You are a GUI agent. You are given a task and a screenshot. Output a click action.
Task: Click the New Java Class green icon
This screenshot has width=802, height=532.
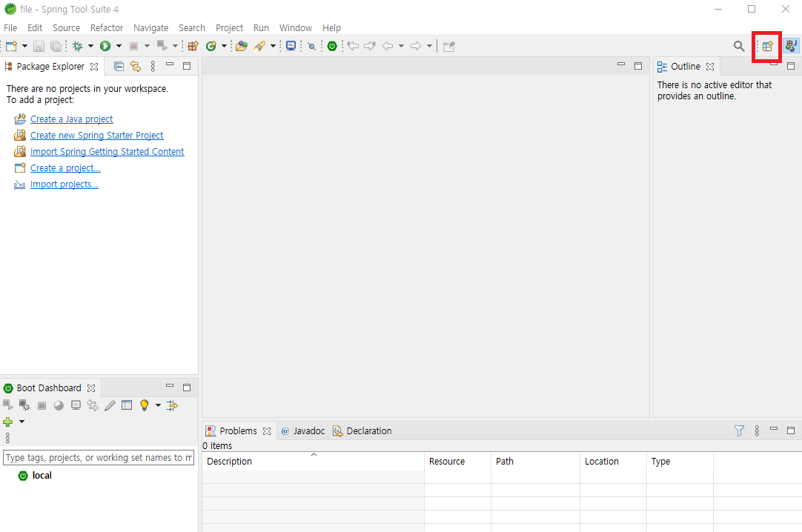coord(211,46)
